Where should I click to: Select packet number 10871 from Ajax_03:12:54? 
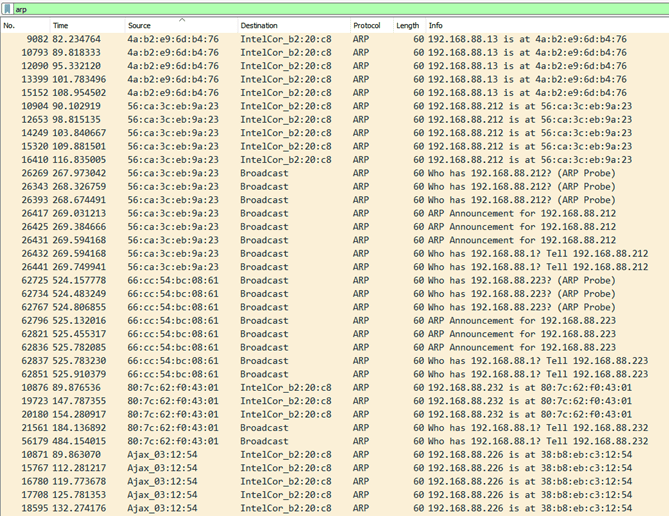pos(334,455)
